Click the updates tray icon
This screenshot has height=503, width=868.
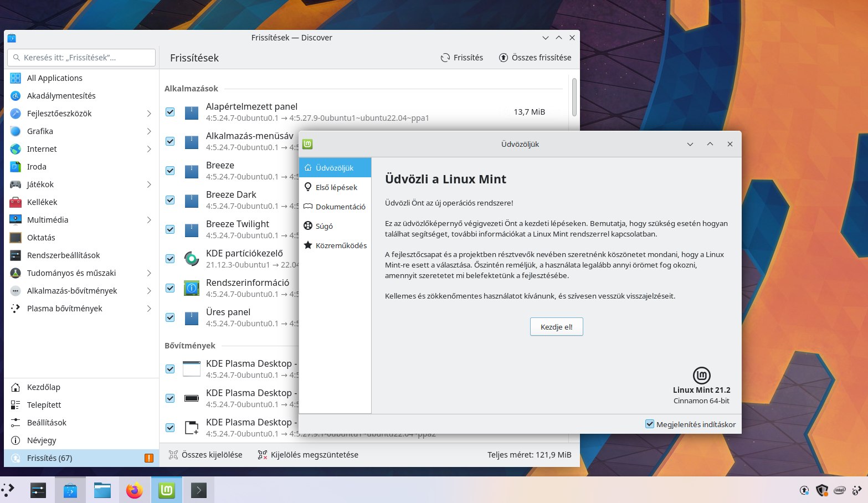pos(804,490)
